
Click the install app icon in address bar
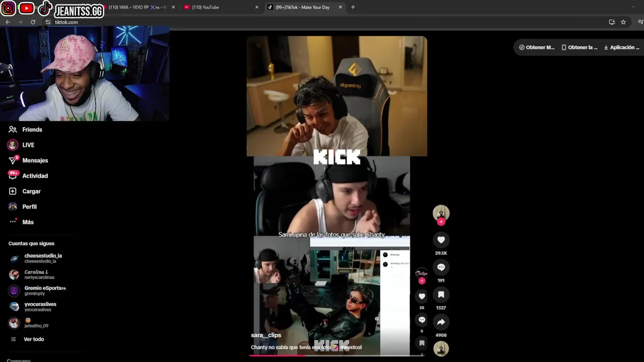tap(612, 22)
